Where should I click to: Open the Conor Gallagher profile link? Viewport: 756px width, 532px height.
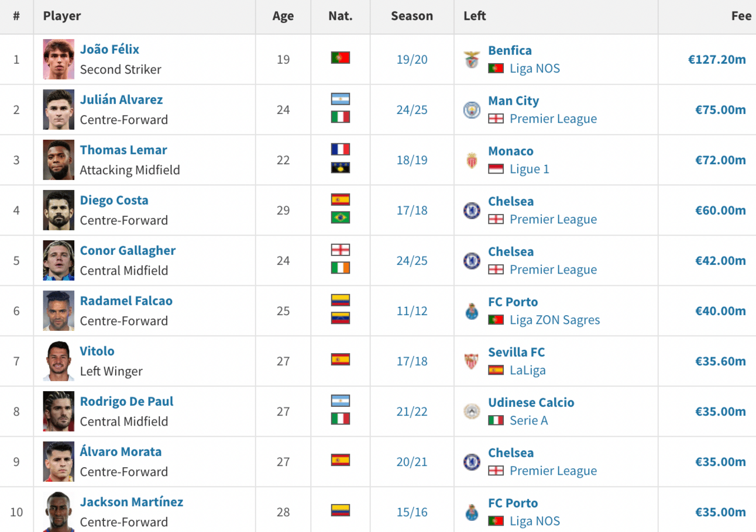pos(128,250)
